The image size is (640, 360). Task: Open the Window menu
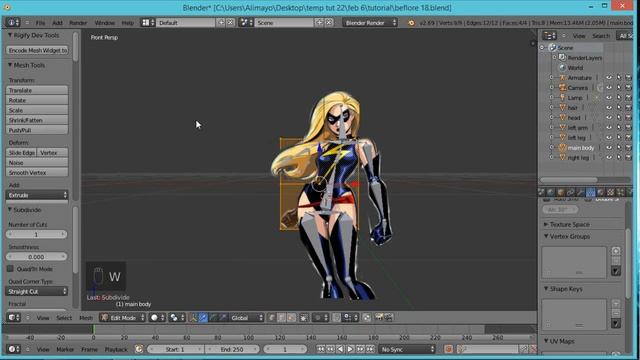(x=104, y=23)
